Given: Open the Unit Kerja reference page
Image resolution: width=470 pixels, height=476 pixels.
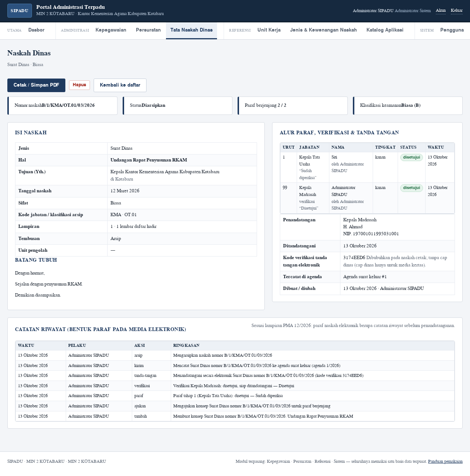Looking at the screenshot, I should point(269,30).
